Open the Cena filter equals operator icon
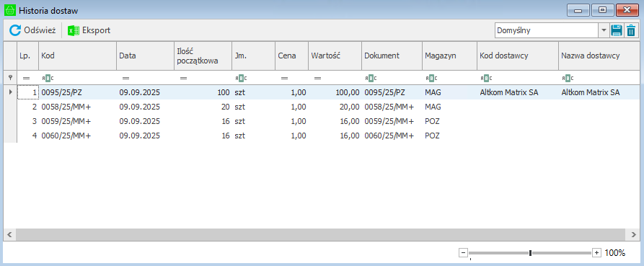Screen dimensions: 644x266 tap(284, 78)
